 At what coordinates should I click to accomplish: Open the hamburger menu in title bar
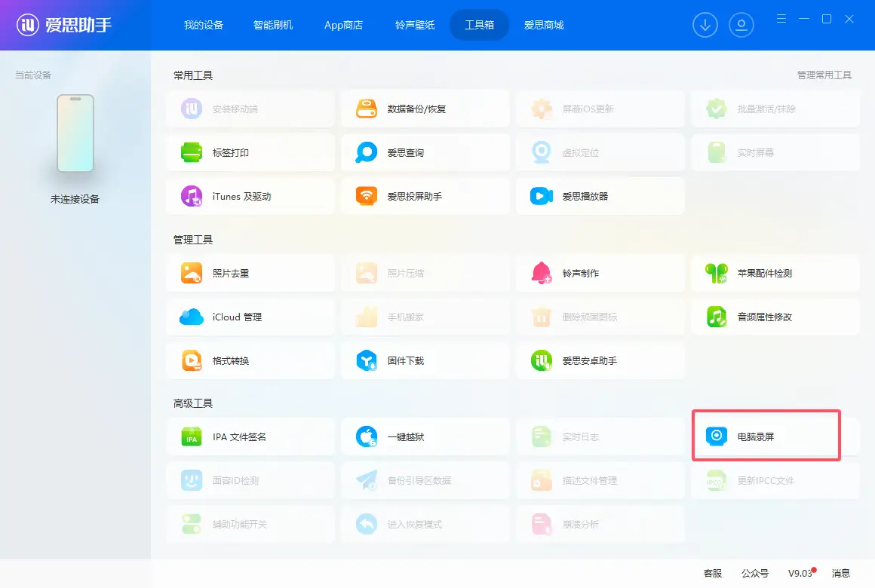[x=781, y=19]
